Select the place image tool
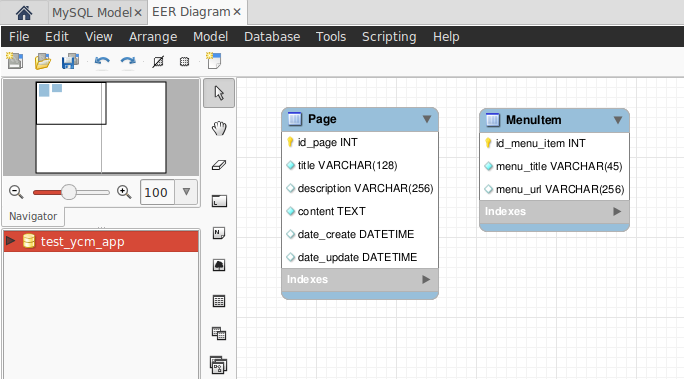Screen dimensions: 684x379 coord(219,265)
